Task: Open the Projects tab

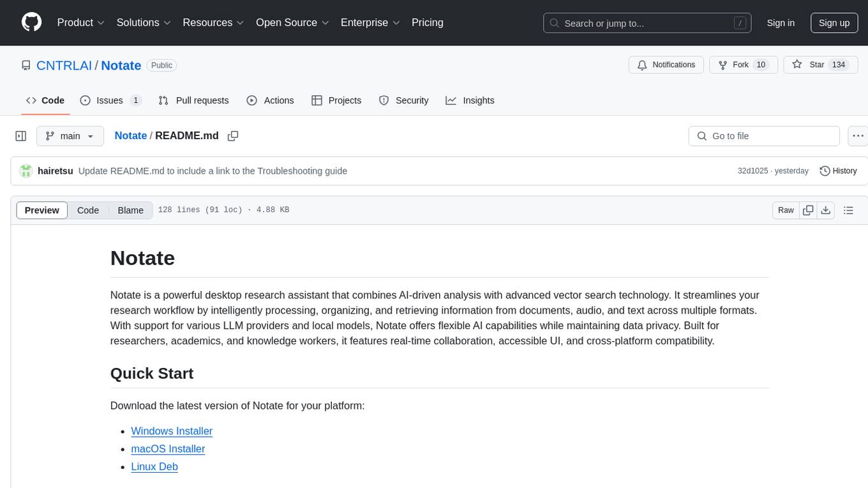Action: click(336, 100)
